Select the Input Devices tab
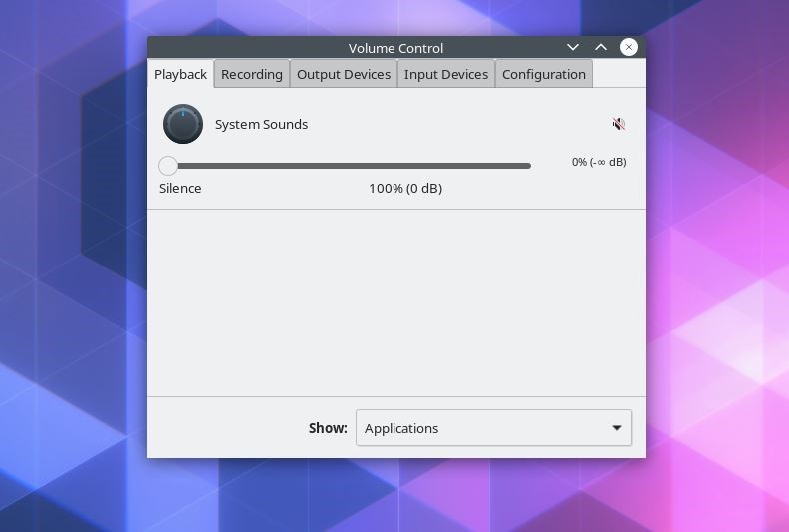 [446, 74]
